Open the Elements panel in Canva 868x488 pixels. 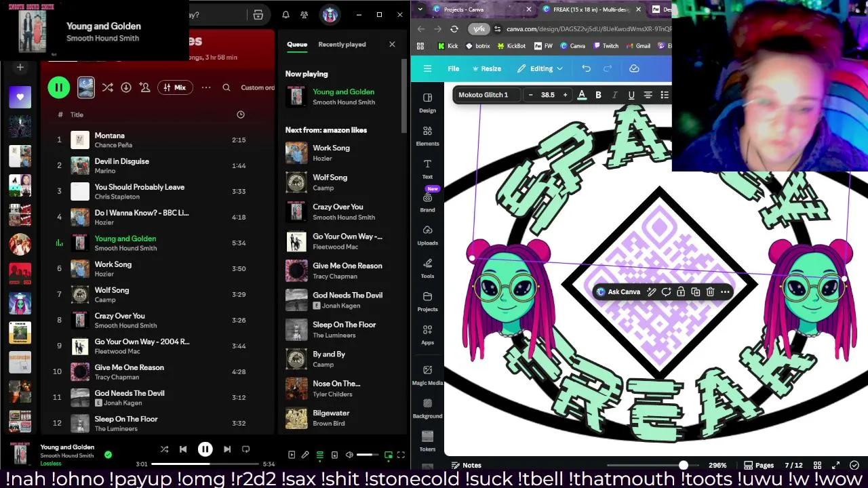(x=427, y=136)
